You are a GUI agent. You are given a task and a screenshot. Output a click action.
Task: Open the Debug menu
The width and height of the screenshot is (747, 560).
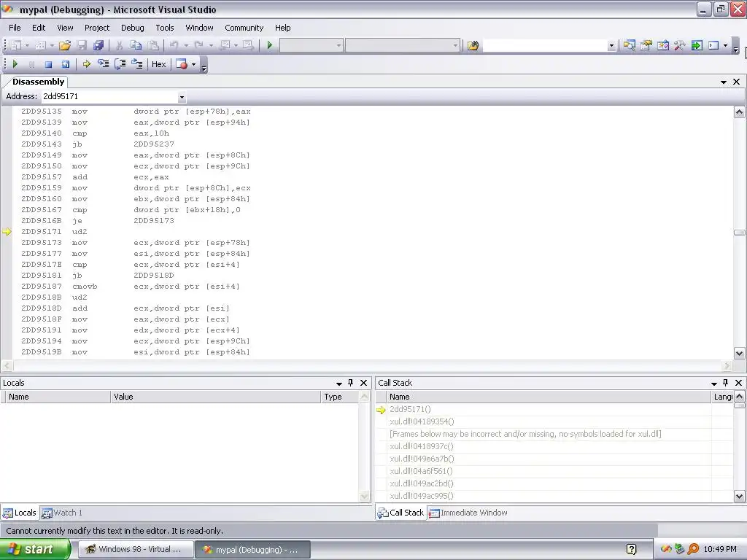click(x=133, y=28)
